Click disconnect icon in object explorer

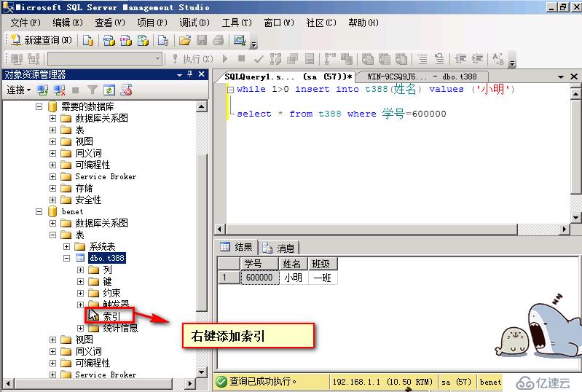pos(60,90)
